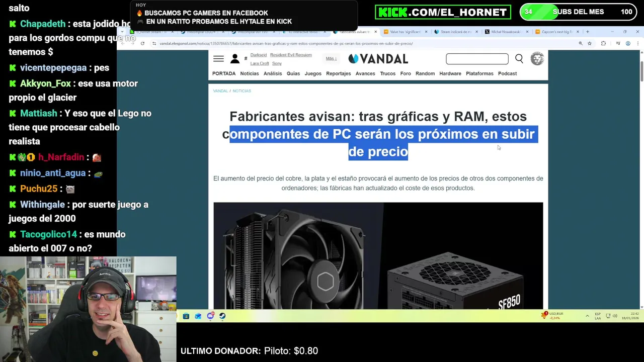Open the Noticias menu section
The width and height of the screenshot is (644, 362).
click(250, 73)
